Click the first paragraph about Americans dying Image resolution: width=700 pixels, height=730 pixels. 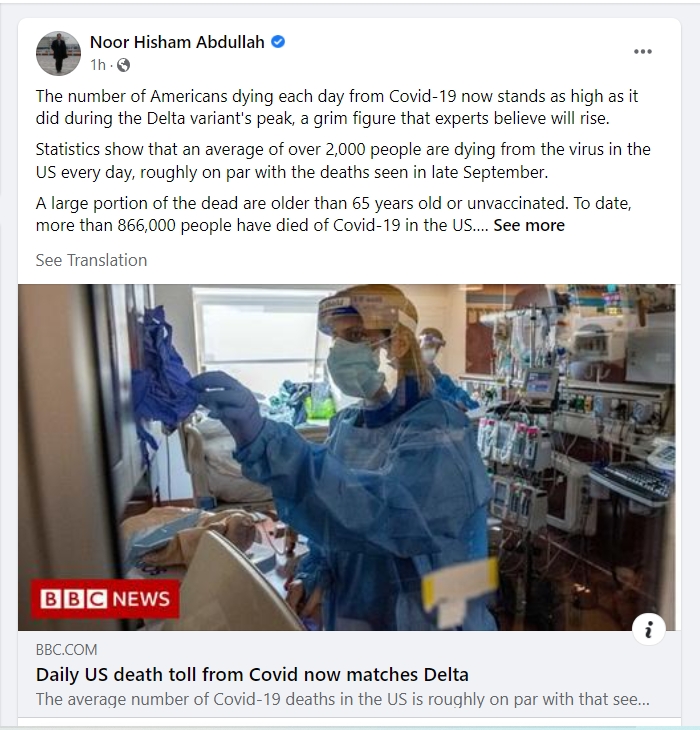tap(337, 107)
